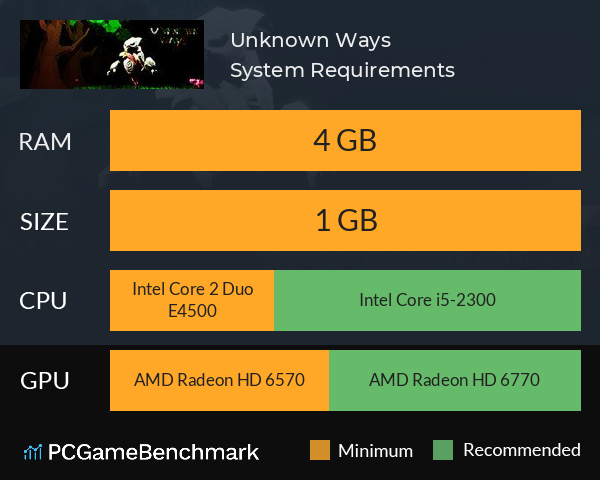Click the Unknown Ways title text
This screenshot has width=600, height=480.
click(x=310, y=40)
